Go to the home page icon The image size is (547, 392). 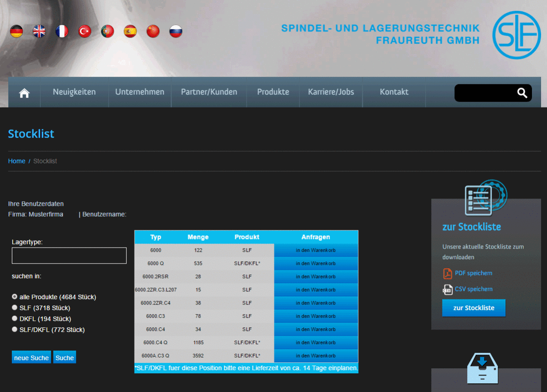coord(24,93)
